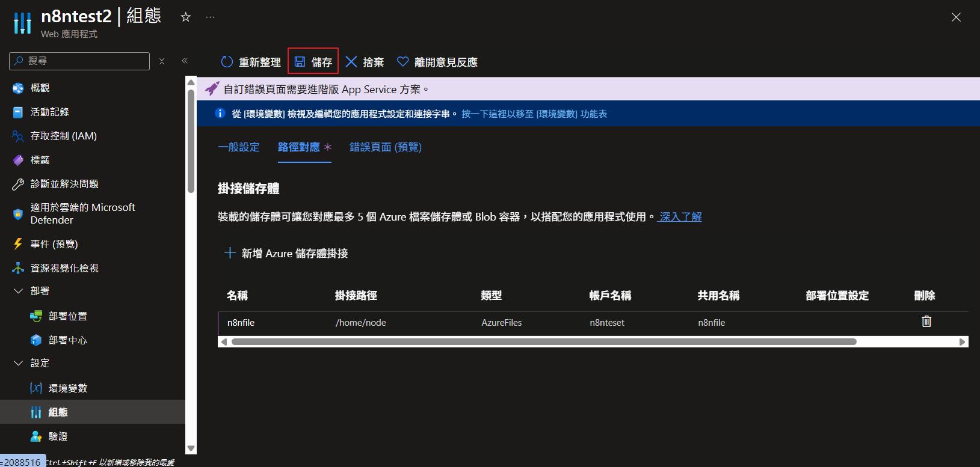Click the sidebar scrollbar up arrow

pos(191,82)
